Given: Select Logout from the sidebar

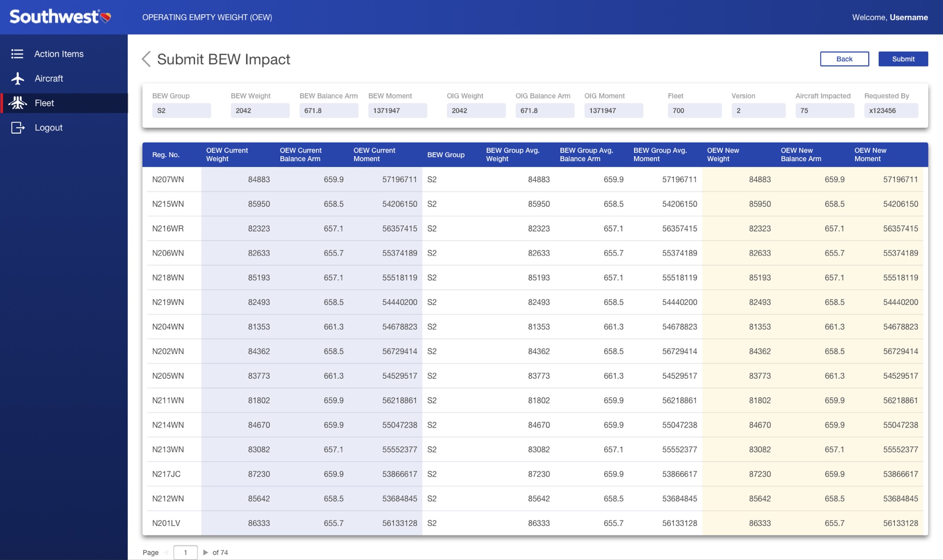Looking at the screenshot, I should pyautogui.click(x=48, y=128).
